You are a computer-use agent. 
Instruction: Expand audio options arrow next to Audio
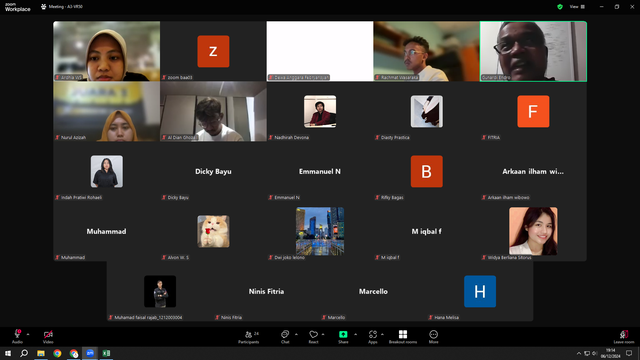(28, 334)
